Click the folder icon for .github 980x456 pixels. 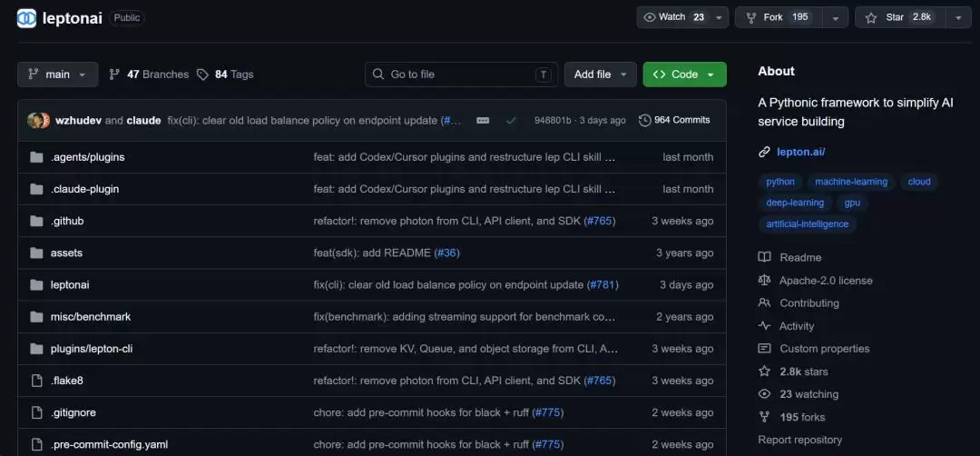(x=36, y=221)
